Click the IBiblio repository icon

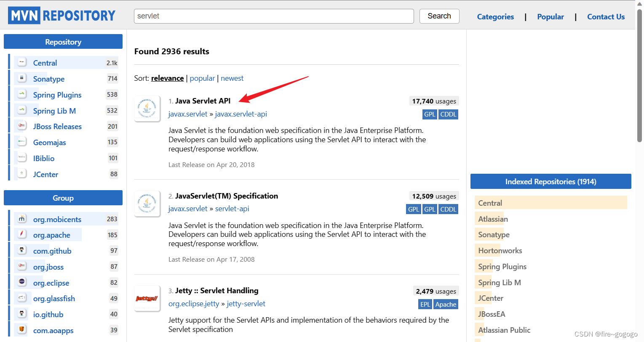(22, 158)
